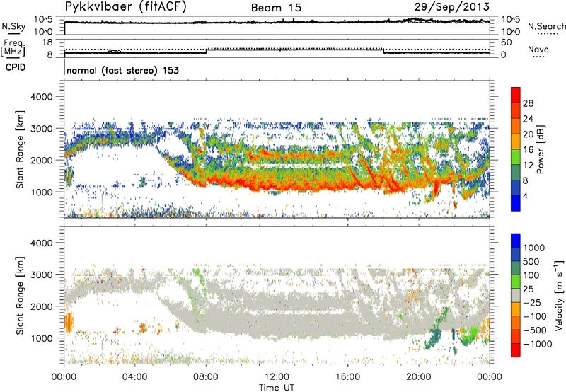Click the power panel 'Slant Range [km]' label
Image resolution: width=566 pixels, height=392 pixels.
point(20,149)
